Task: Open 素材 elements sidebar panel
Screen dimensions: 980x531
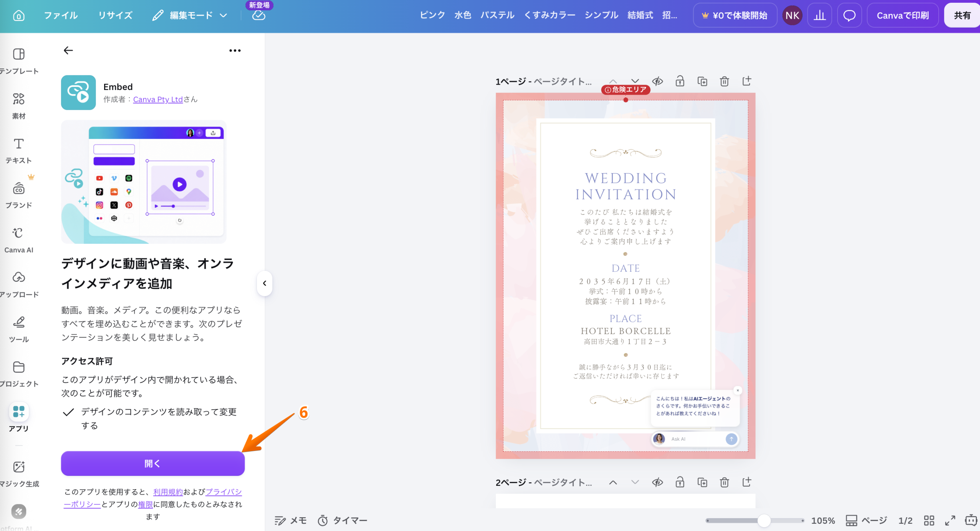Action: [19, 106]
